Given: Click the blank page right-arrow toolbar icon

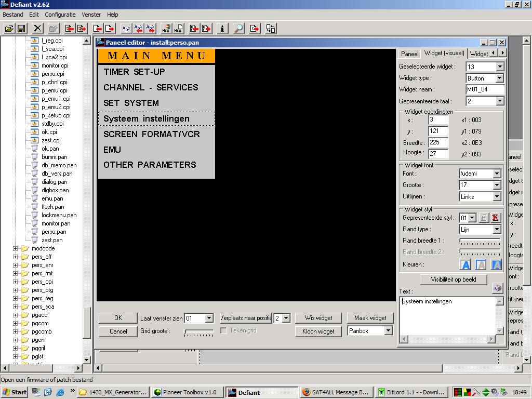Looking at the screenshot, I should 110,29.
